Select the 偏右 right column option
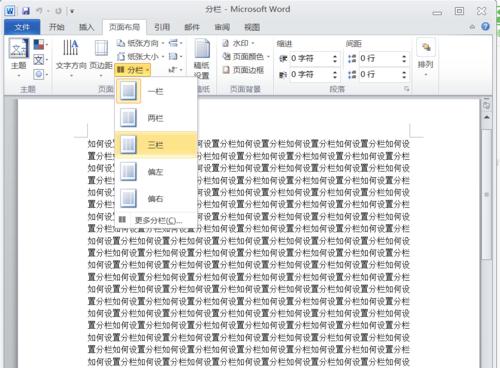This screenshot has width=500, height=368. 156,199
